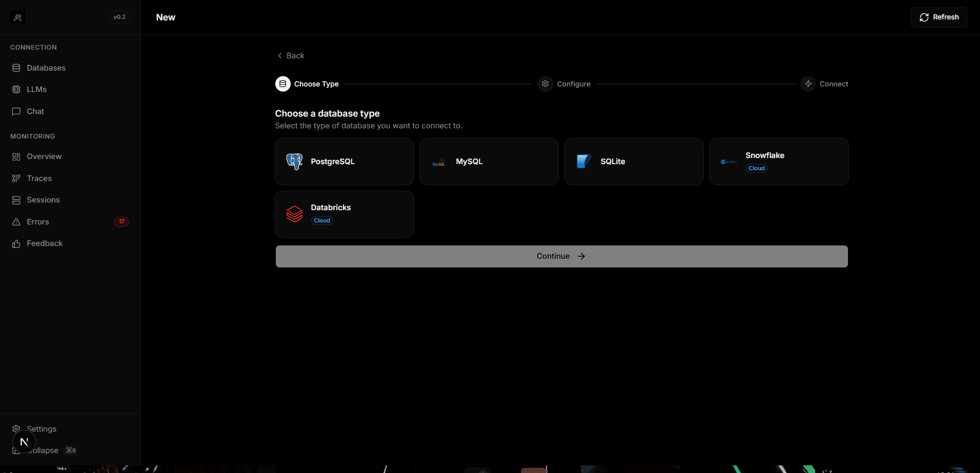980x473 pixels.
Task: Choose the MySQL database card
Action: coord(489,162)
